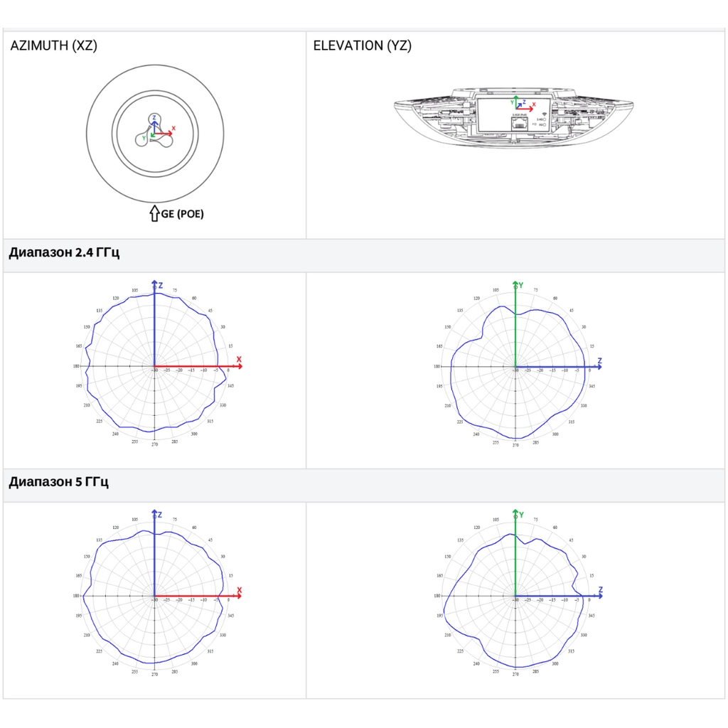Screen dimensions: 728x728
Task: Select the top-view antenna circle diagram
Action: click(x=155, y=134)
